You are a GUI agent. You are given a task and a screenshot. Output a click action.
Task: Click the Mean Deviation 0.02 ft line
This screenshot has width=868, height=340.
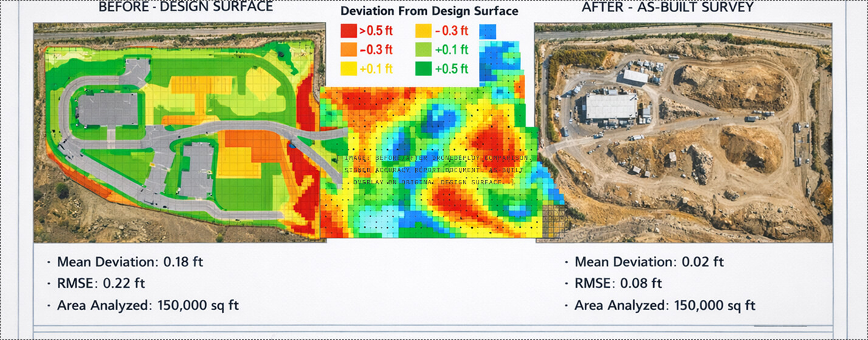pyautogui.click(x=649, y=262)
